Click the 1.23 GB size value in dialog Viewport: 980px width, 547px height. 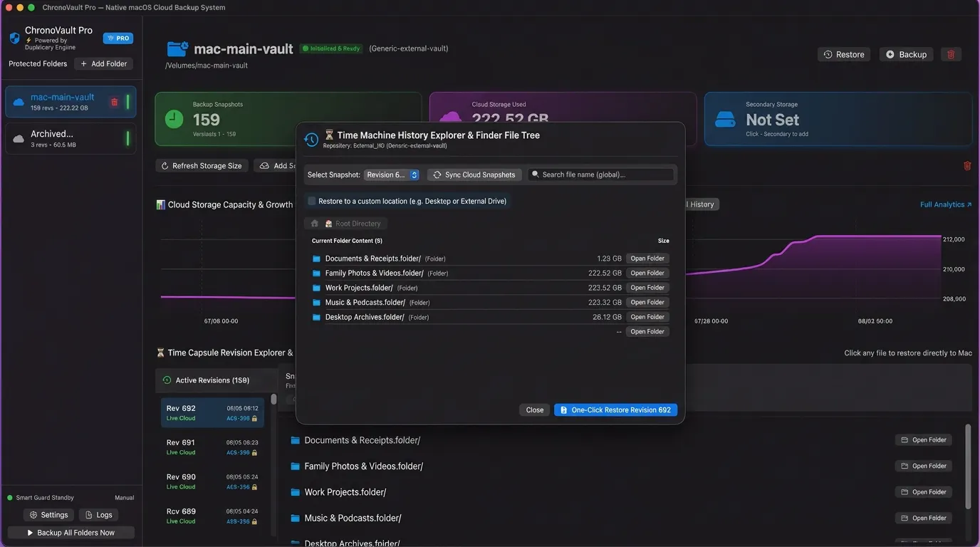click(x=609, y=259)
